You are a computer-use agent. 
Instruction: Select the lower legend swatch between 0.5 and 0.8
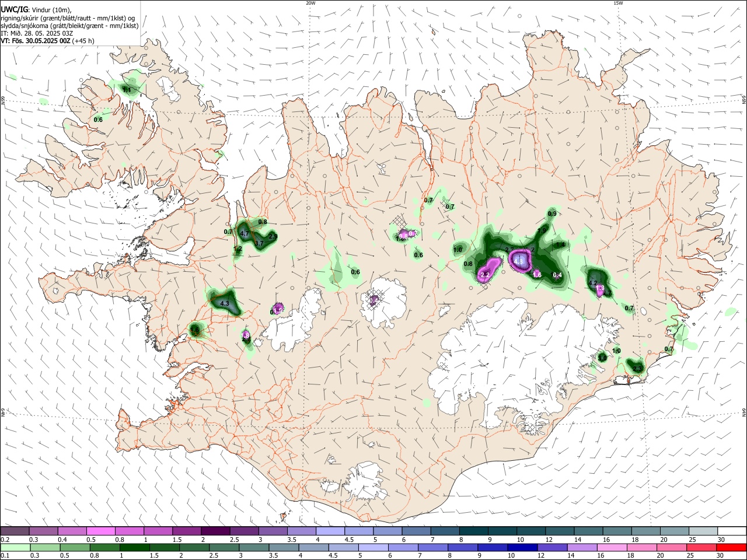point(75,548)
